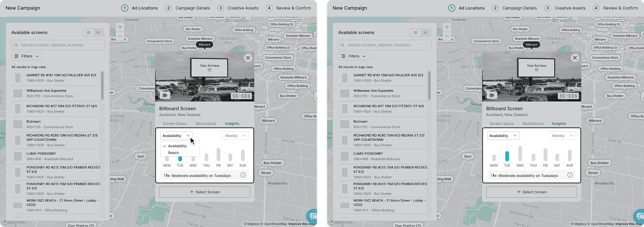The width and height of the screenshot is (644, 227).
Task: Open the availability info icon in right view
Action: pos(570,175)
